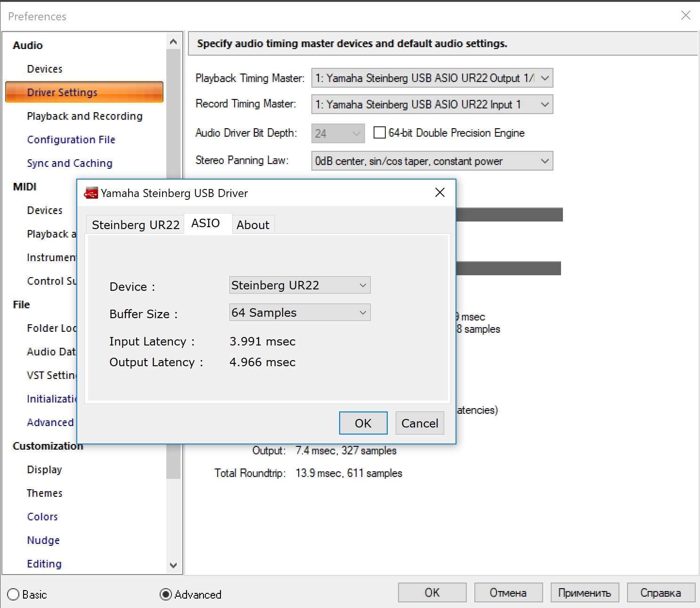Switch to the About tab
Screen dimensions: 700x608
point(253,225)
